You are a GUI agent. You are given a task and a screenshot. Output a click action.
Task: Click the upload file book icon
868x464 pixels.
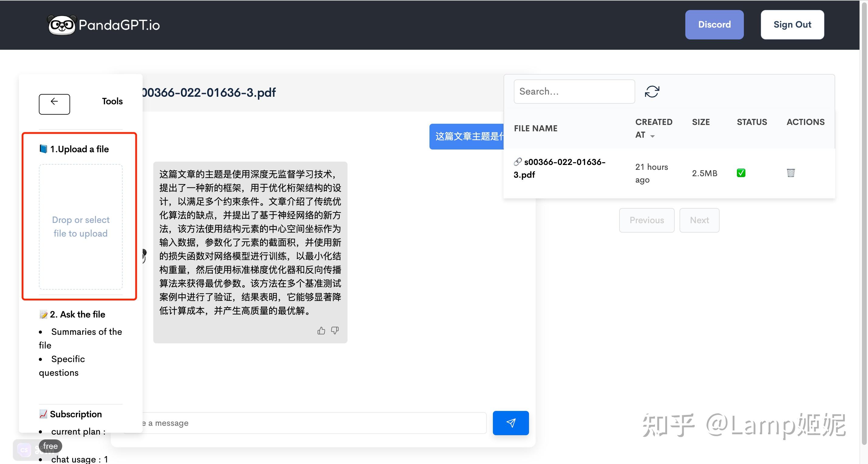(43, 148)
